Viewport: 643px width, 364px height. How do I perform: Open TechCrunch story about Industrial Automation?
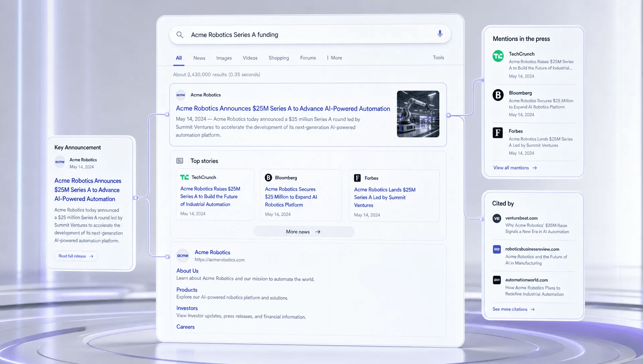coord(210,197)
